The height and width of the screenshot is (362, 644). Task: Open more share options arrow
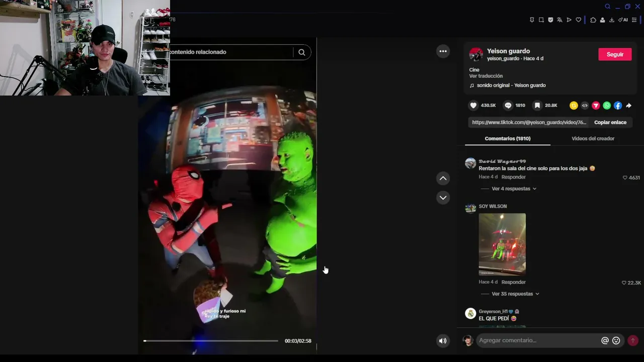[x=629, y=106]
